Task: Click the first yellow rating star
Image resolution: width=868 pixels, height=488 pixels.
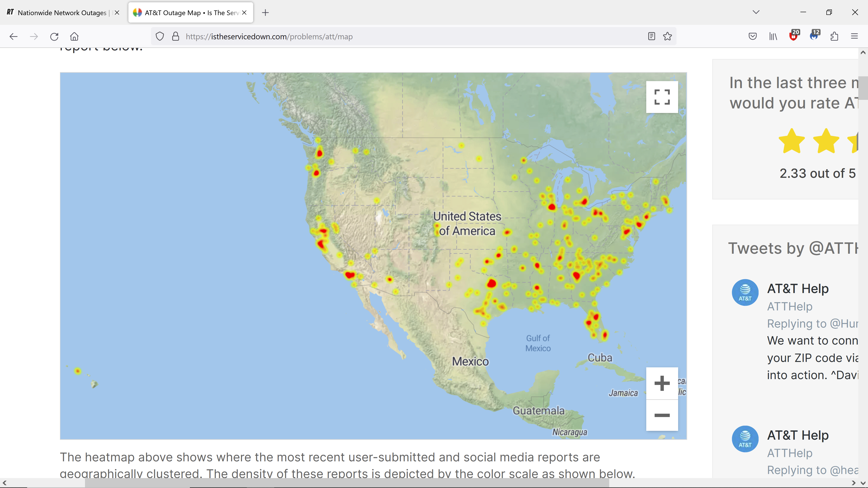Action: coord(792,141)
